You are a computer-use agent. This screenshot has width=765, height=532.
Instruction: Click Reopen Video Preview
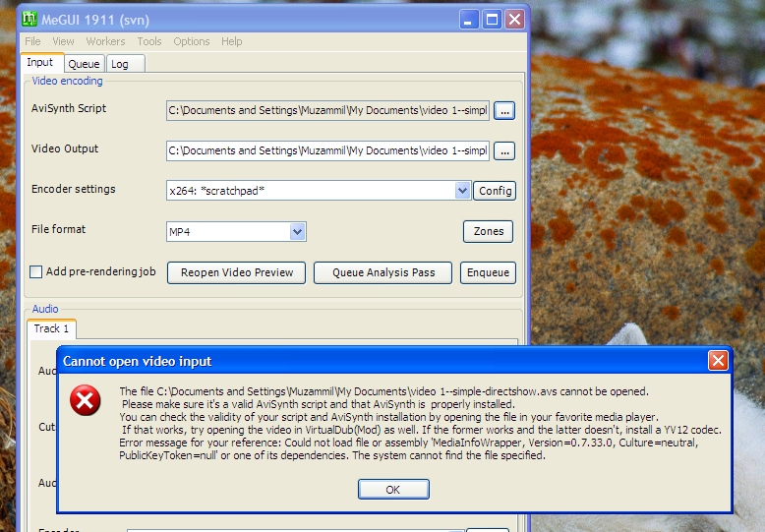point(237,272)
